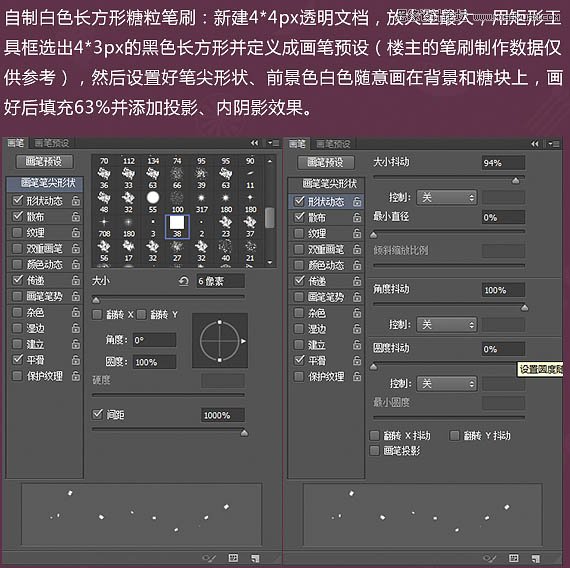Click lock icon beside 形状动态 in right panel
570x568 pixels.
[357, 201]
